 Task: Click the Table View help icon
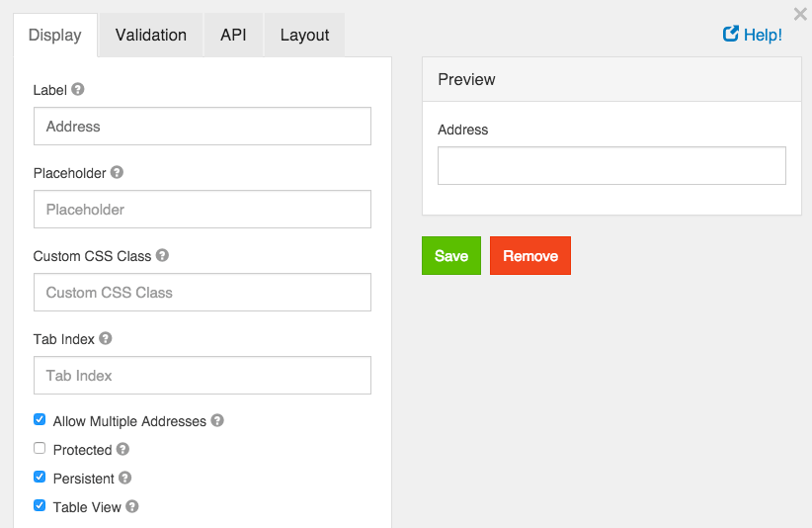131,506
